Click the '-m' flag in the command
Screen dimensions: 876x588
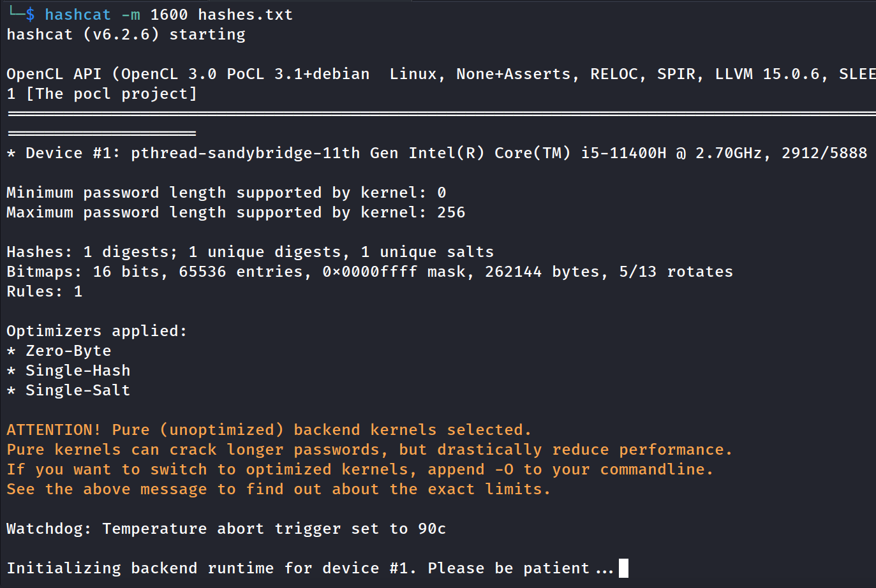pyautogui.click(x=130, y=15)
